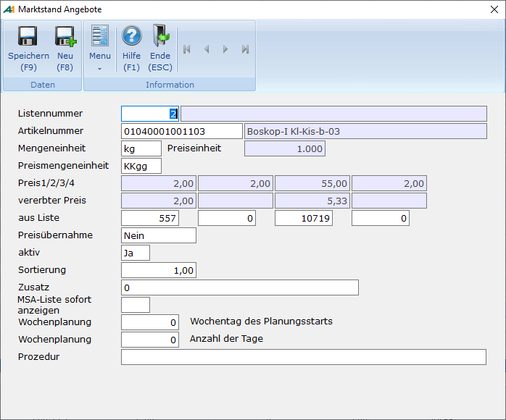506x420 pixels.
Task: Click the Information group label
Action: (170, 85)
